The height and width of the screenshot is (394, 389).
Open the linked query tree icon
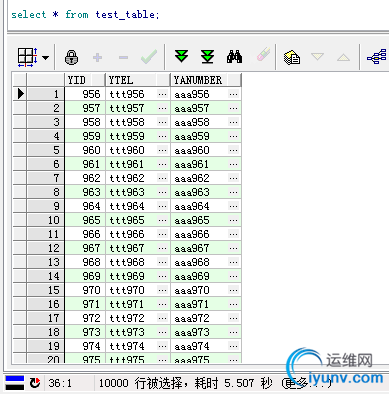377,57
